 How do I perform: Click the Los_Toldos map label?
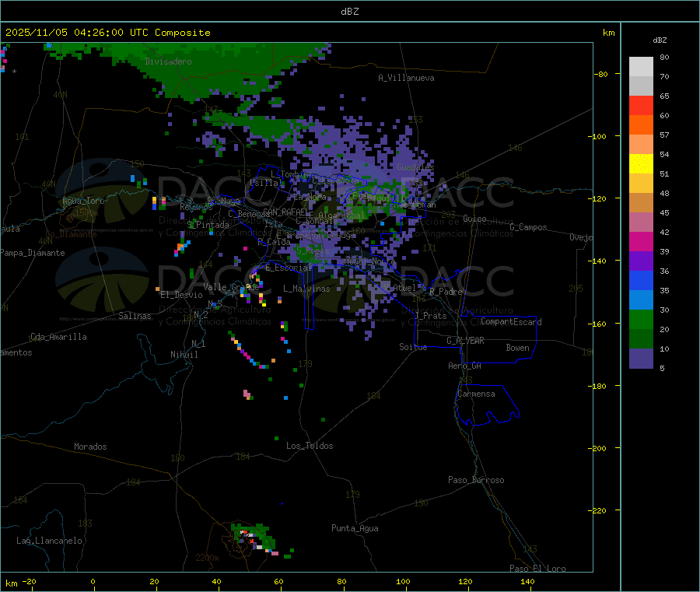point(310,446)
